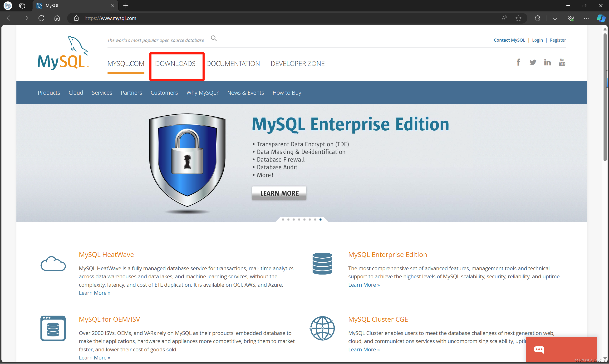The width and height of the screenshot is (609, 364).
Task: Add page to favorites with star icon
Action: 518,18
